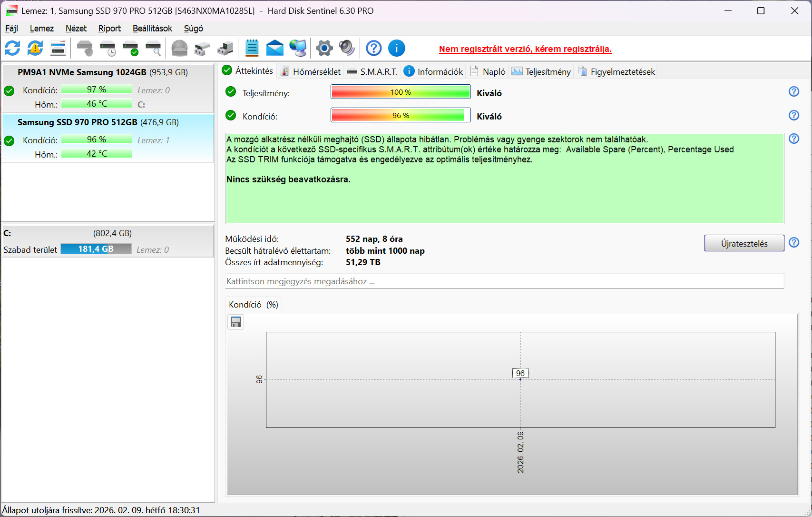Click the 181,4 GB free space bar

click(x=96, y=249)
